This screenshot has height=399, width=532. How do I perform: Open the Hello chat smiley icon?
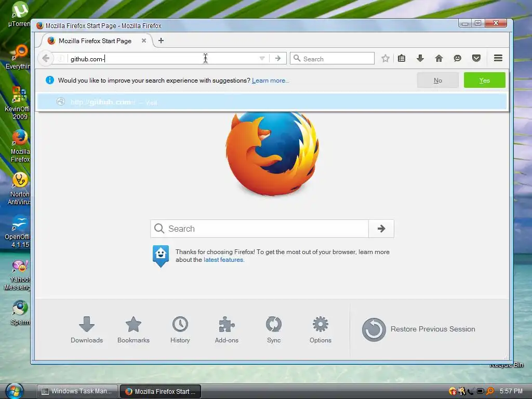457,58
